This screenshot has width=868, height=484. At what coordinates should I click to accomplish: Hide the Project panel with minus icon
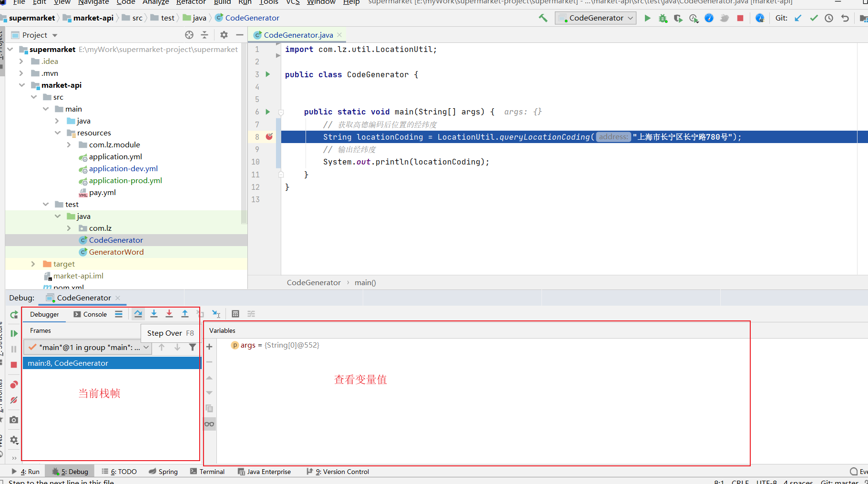[240, 35]
